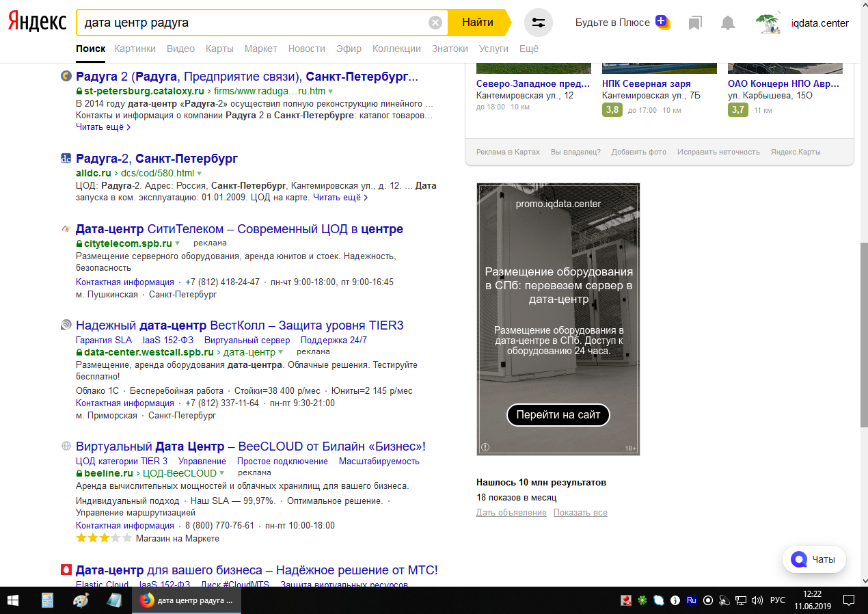The image size is (868, 614).
Task: Open the Chats widget
Action: pyautogui.click(x=814, y=559)
